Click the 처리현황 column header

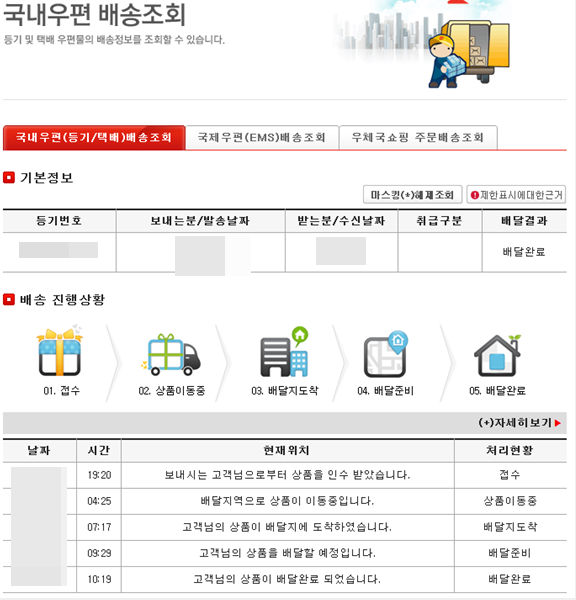click(510, 450)
